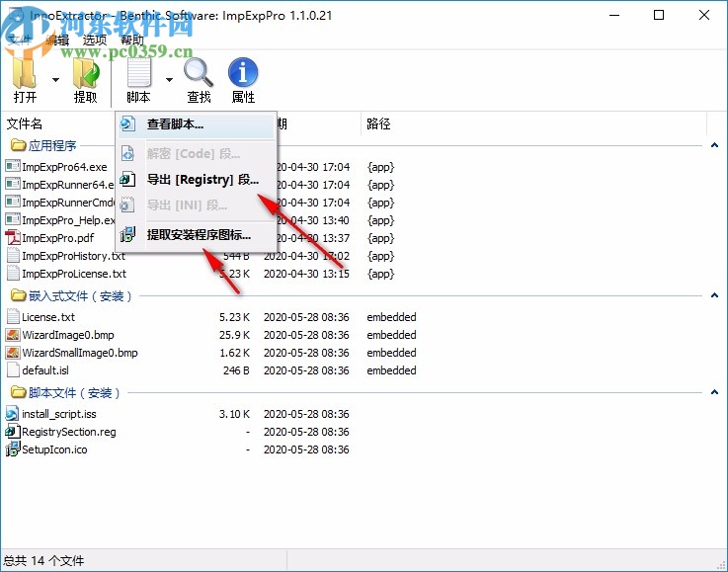
Task: Maximize the InnoExtractor window
Action: point(658,15)
